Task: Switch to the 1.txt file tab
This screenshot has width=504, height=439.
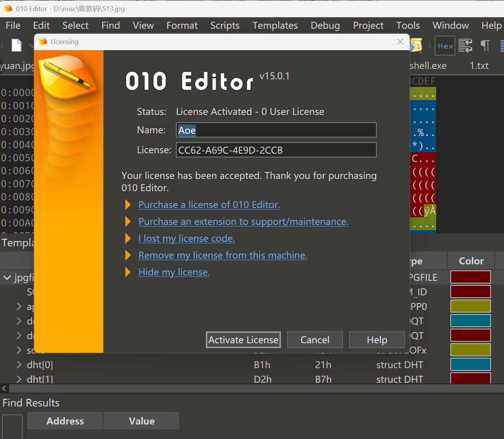Action: 479,66
